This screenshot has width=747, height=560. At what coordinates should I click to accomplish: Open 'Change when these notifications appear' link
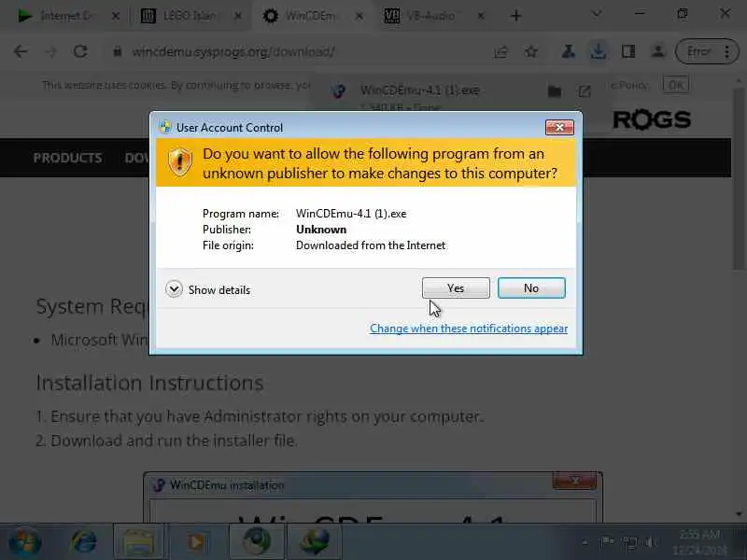[469, 329]
